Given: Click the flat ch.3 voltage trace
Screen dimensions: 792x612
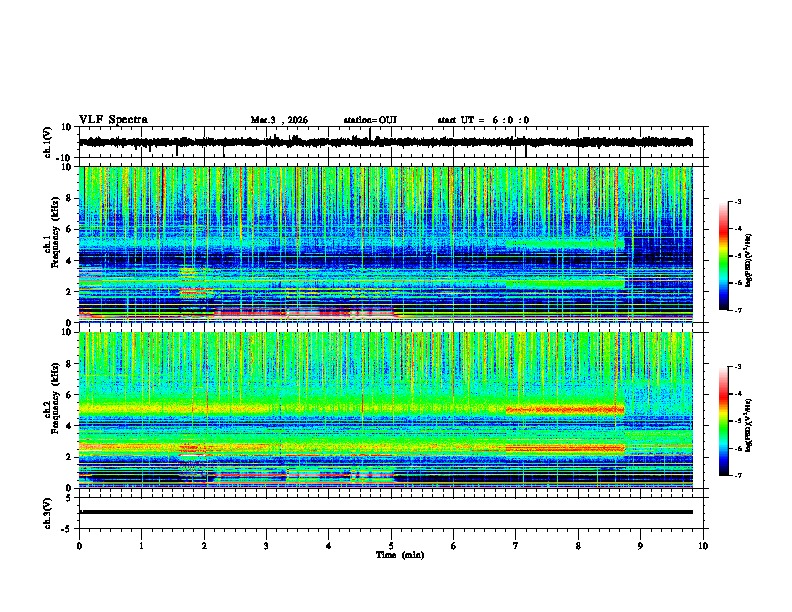Looking at the screenshot, I should [385, 512].
